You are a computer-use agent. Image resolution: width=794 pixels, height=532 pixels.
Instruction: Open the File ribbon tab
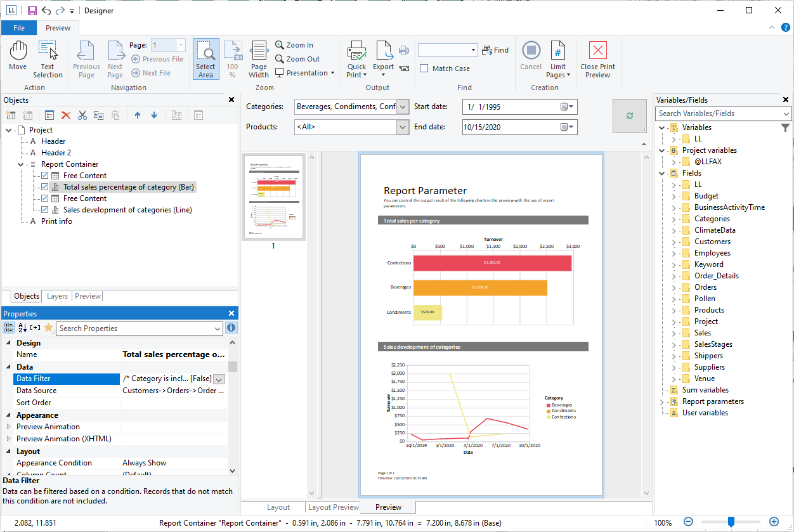(x=19, y=28)
